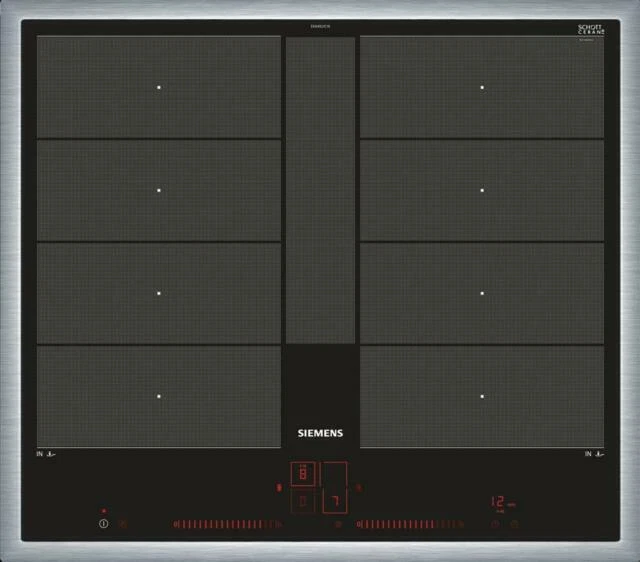This screenshot has height=562, width=640.
Task: Click the SIEMENS logo text
Action: (x=320, y=433)
